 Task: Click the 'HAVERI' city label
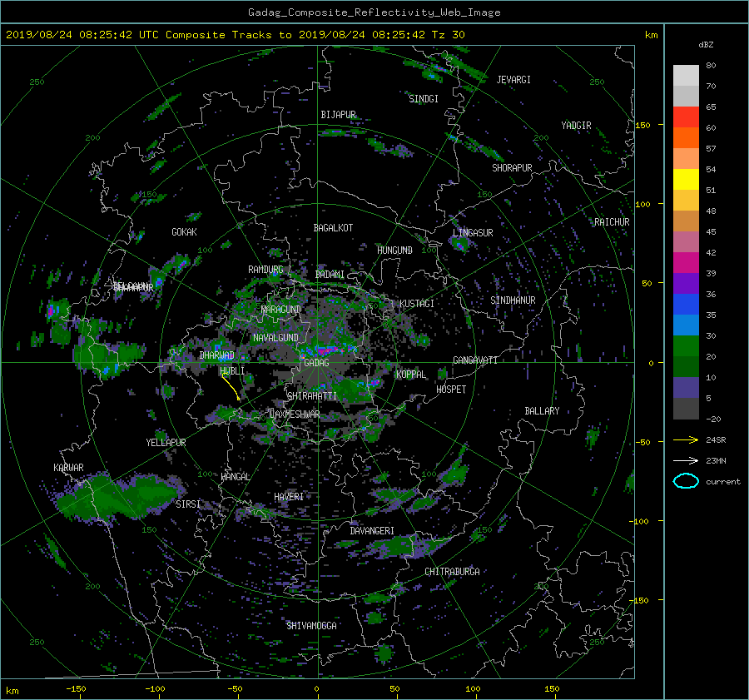coord(289,497)
